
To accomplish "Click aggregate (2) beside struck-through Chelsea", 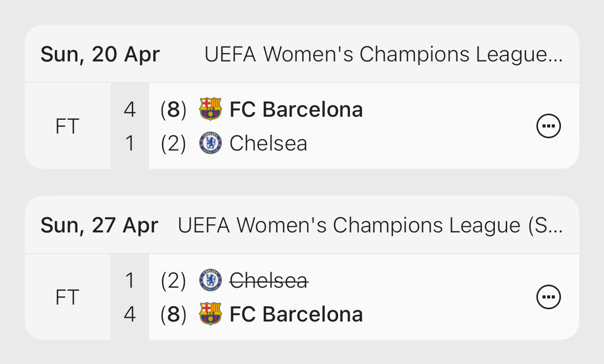I will point(173,281).
